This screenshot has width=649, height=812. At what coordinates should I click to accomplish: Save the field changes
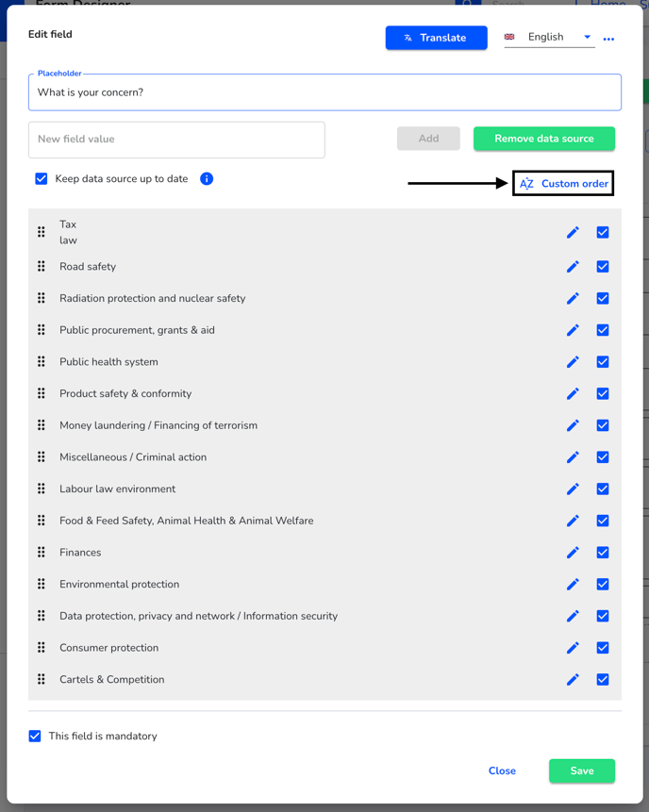pos(582,771)
